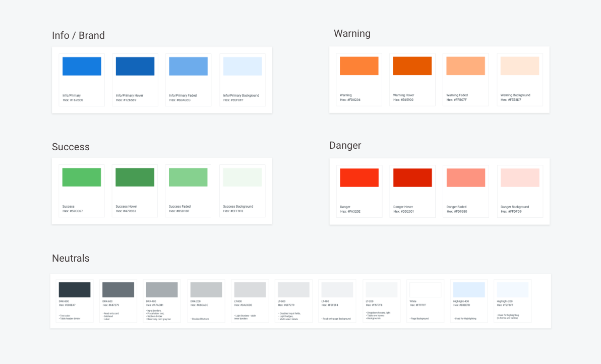Choose the Danger Faded salmon swatch
Screen dimensions: 601x364
[x=466, y=178]
